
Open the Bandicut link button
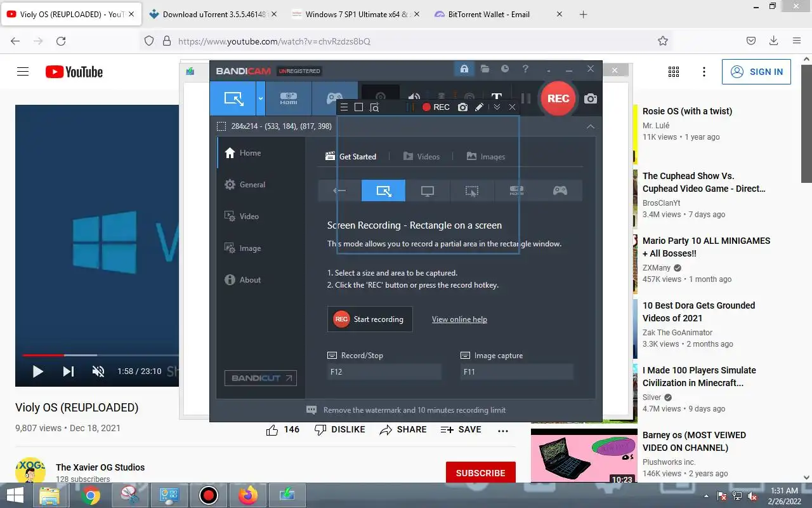pyautogui.click(x=260, y=378)
